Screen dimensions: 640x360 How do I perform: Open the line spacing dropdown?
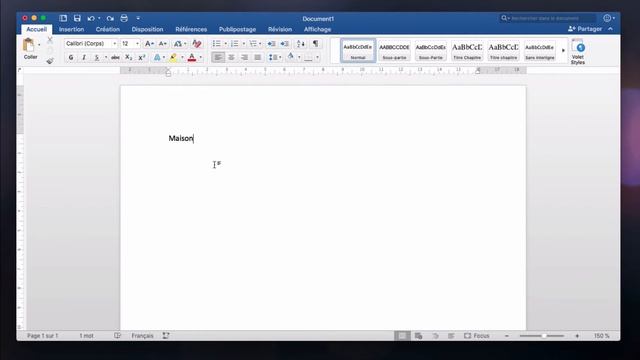click(x=274, y=58)
